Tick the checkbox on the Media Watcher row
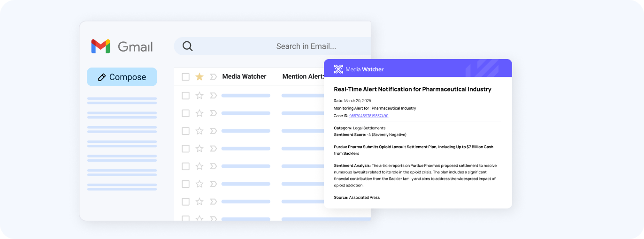 point(185,76)
